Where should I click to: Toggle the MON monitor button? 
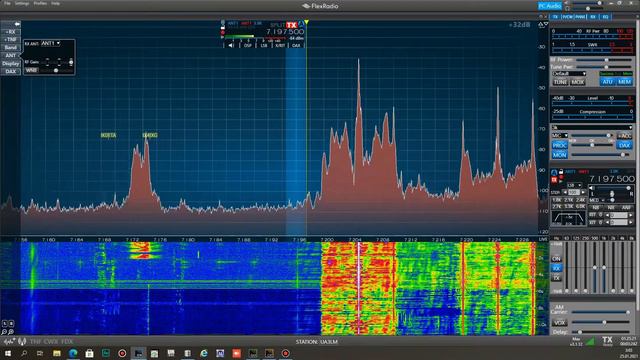559,155
